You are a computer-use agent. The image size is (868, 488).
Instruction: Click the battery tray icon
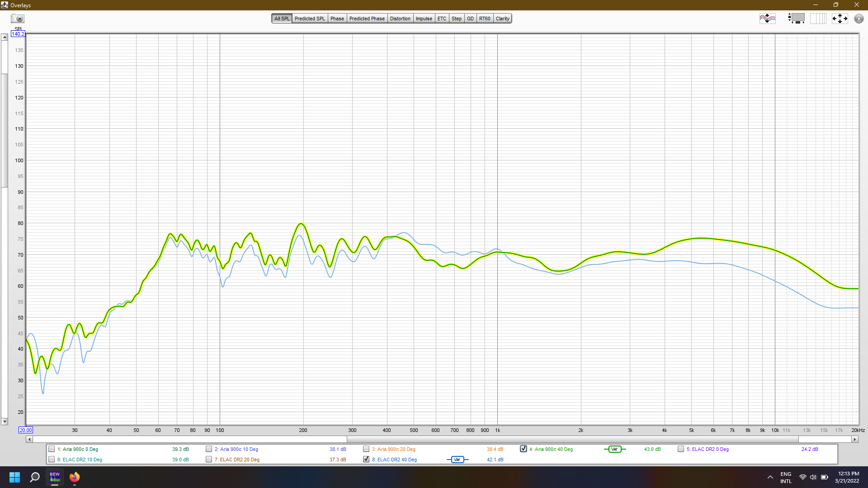pos(825,477)
